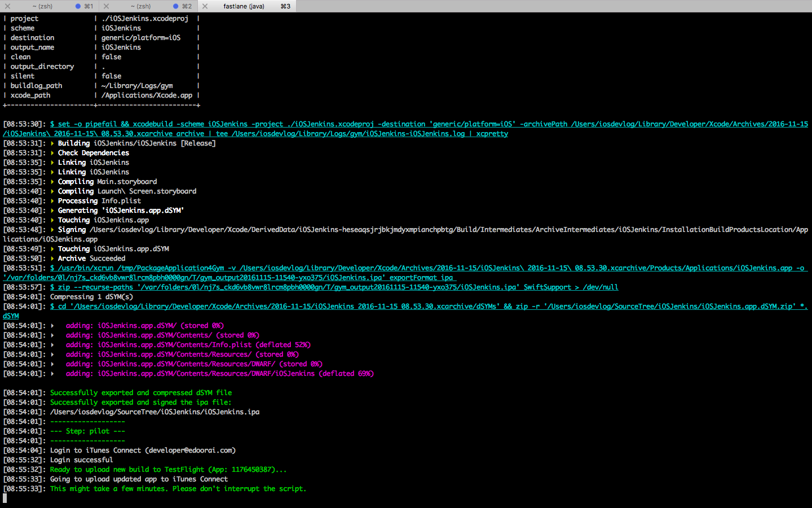This screenshot has width=812, height=508.
Task: Switch to the first ~ (zsh) ⌘1 tab
Action: tap(49, 6)
